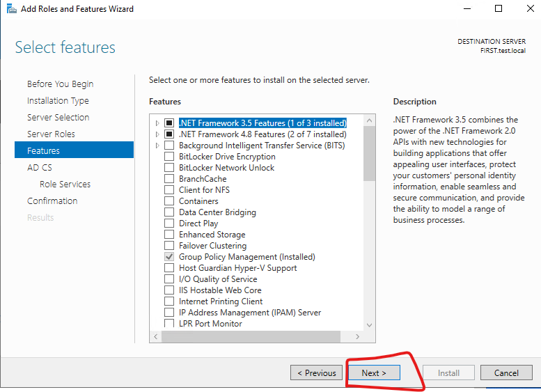Enable BitLocker Network Unlock checkbox
This screenshot has height=392, width=541.
(169, 167)
